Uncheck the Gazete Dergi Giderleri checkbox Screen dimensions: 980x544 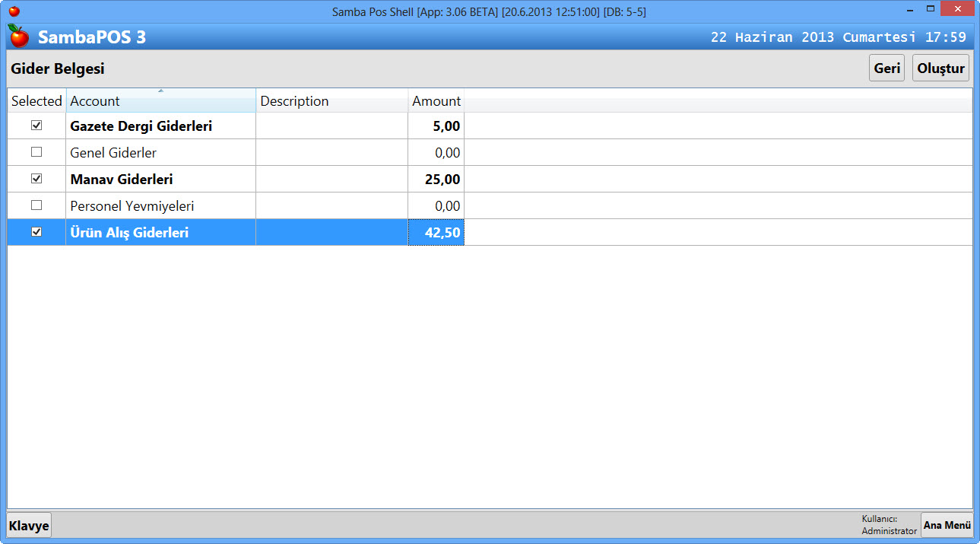click(36, 126)
